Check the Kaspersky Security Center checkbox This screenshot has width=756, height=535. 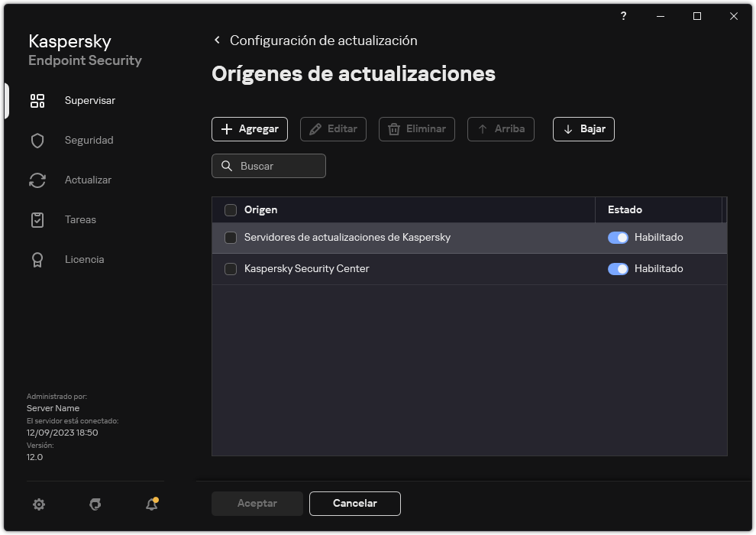pos(231,268)
